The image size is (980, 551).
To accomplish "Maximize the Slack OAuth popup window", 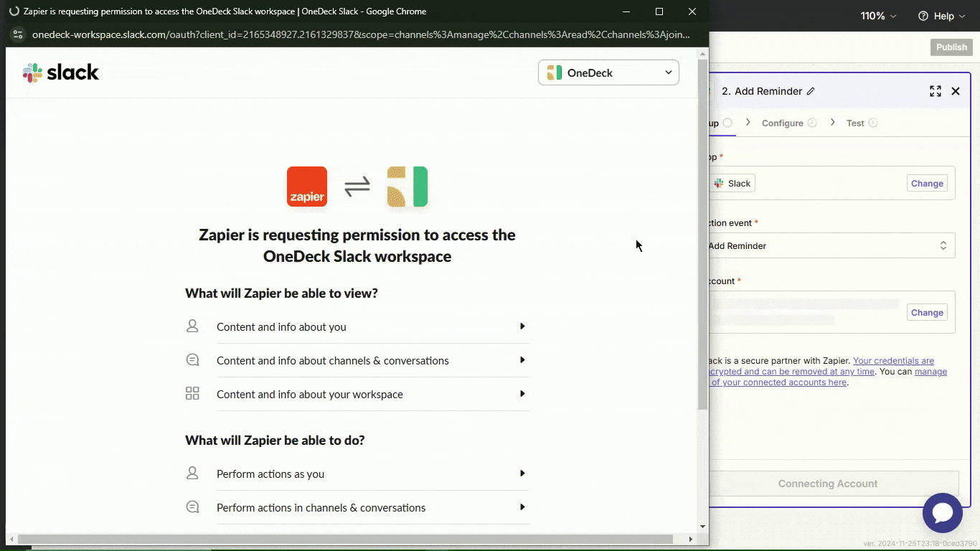I will (659, 11).
